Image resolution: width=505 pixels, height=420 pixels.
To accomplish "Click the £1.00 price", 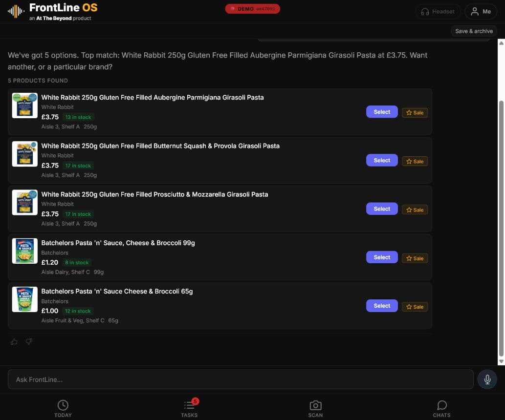I will (50, 311).
